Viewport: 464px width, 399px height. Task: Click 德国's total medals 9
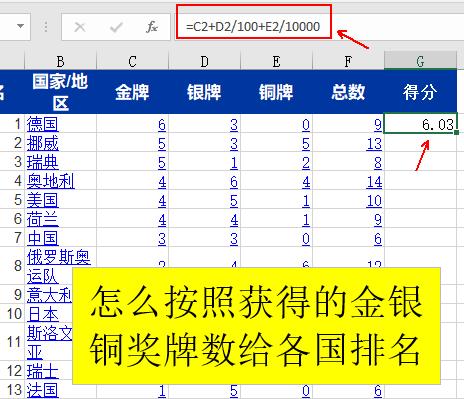pyautogui.click(x=377, y=125)
